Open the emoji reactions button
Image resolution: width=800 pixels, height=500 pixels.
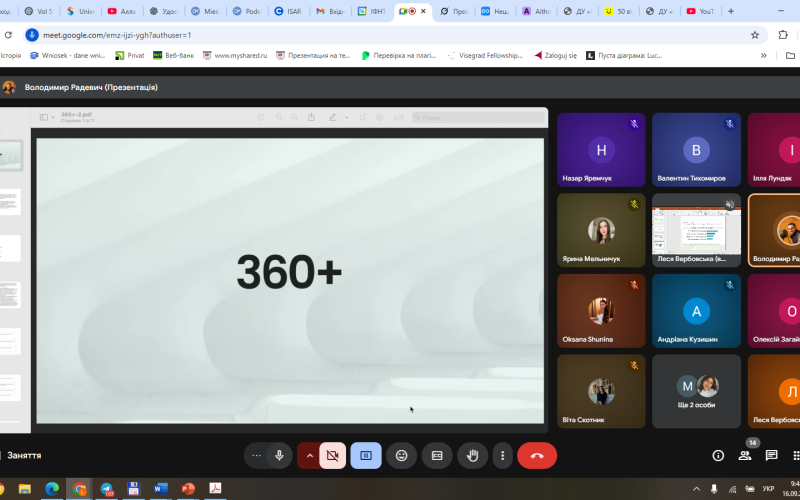pyautogui.click(x=401, y=456)
